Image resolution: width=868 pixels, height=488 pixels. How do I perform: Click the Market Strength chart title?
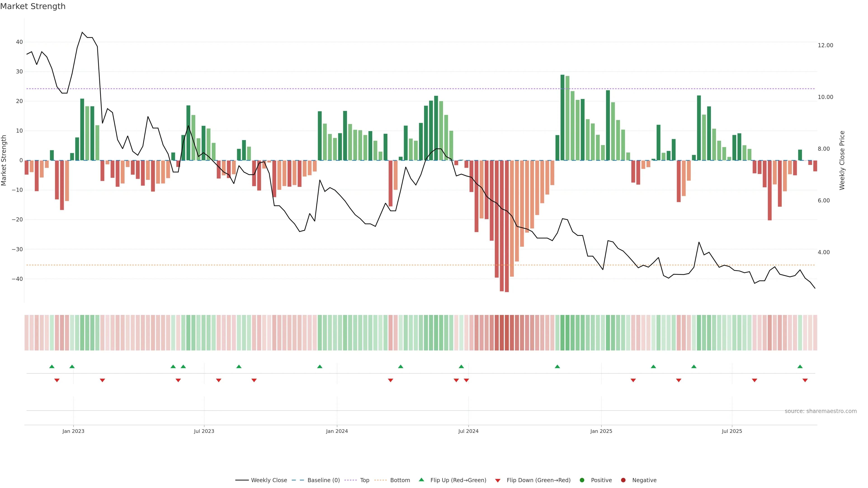pyautogui.click(x=33, y=6)
